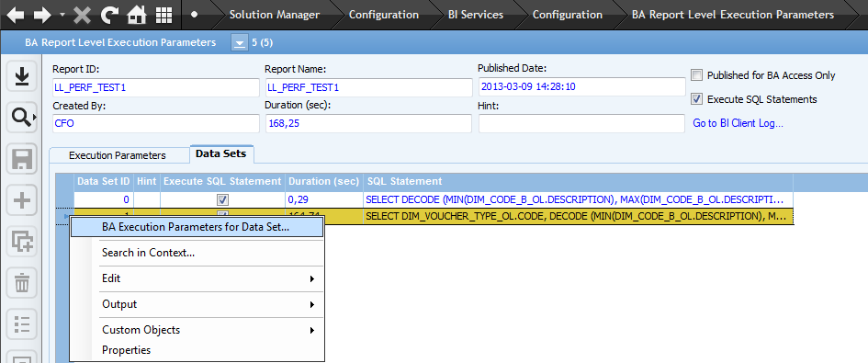Toggle Execute SQL Statement checkbox for data set 0
Viewport: 868px width, 363px height.
click(x=223, y=199)
